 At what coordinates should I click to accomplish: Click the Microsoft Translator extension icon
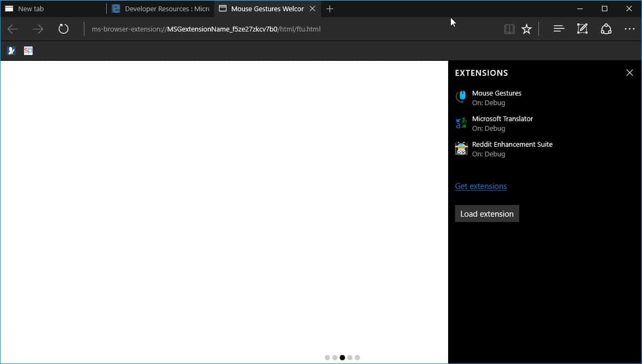tap(460, 122)
